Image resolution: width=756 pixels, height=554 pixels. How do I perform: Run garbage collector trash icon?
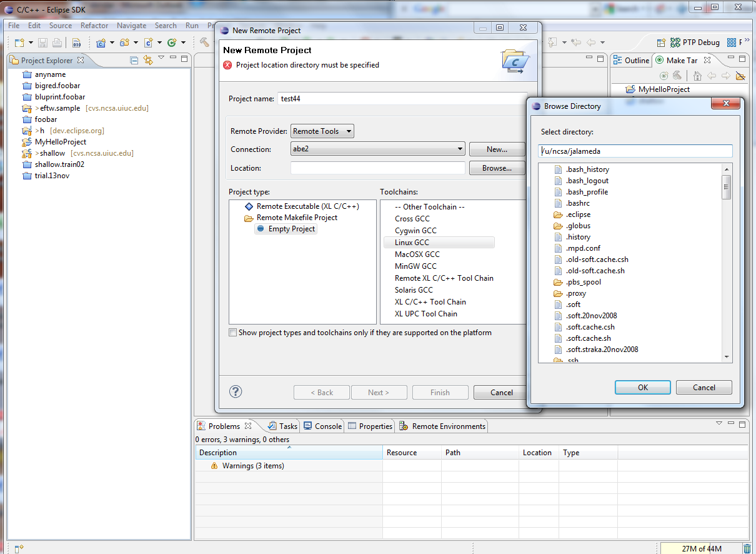tap(747, 548)
